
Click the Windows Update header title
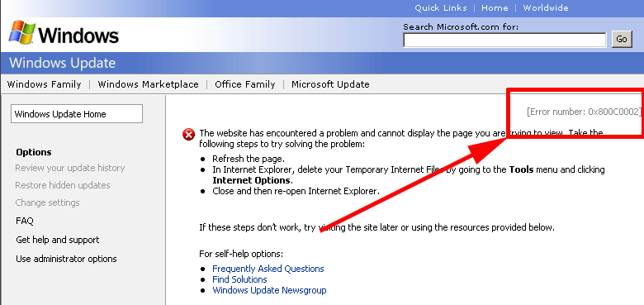(63, 63)
